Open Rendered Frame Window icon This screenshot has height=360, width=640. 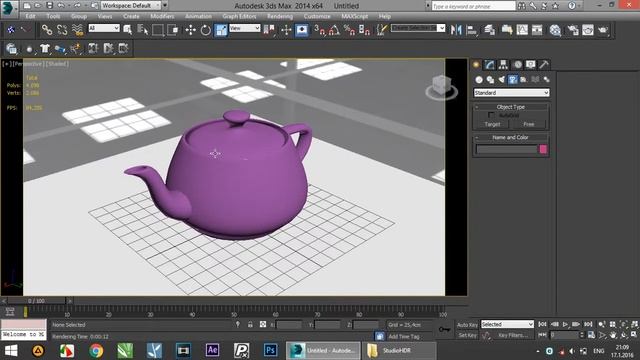point(588,30)
